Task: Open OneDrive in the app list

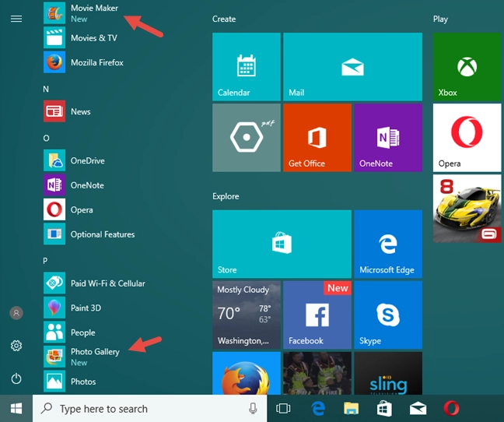Action: click(x=74, y=160)
